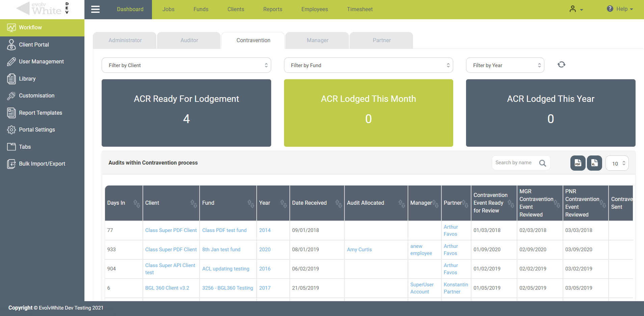Expand the Filter by Year selector
The image size is (644, 316).
coord(505,65)
